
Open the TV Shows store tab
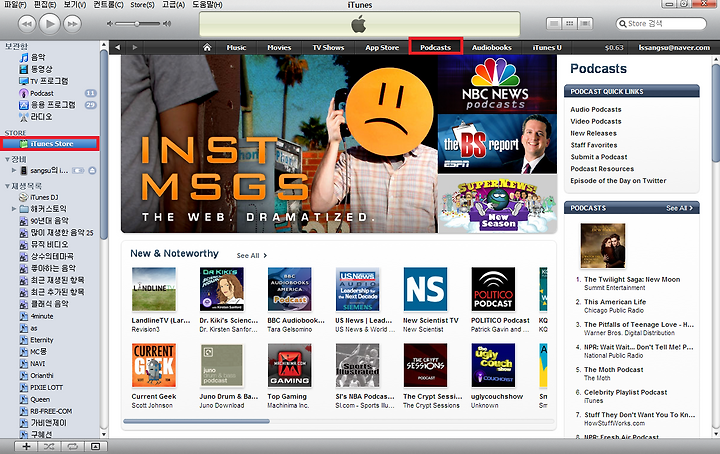(x=328, y=47)
